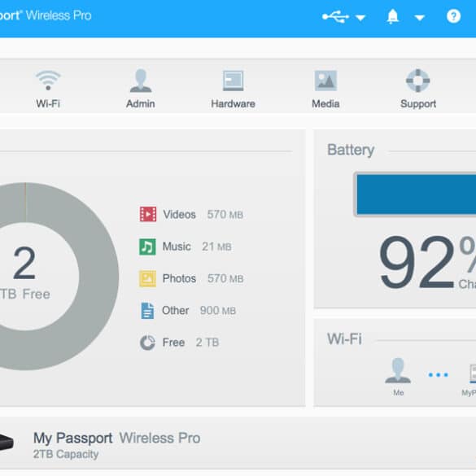Click the green Music note icon
This screenshot has width=476, height=476.
[x=147, y=247]
